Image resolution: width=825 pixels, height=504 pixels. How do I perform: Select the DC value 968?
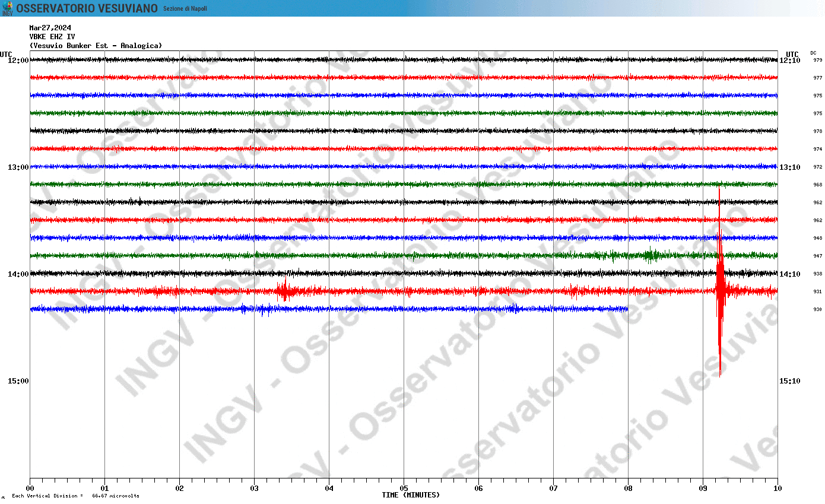817,185
